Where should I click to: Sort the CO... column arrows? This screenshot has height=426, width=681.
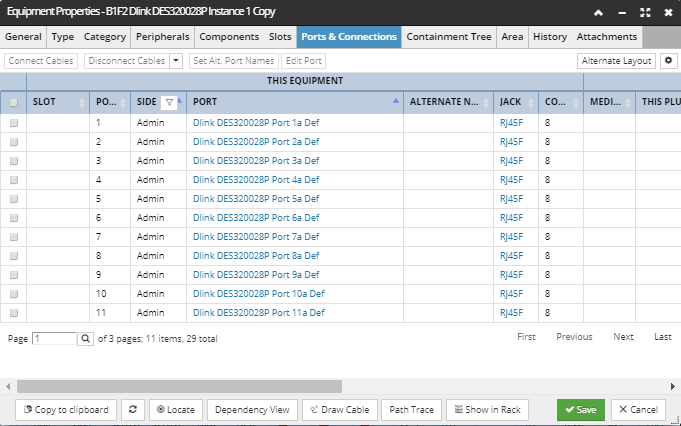pyautogui.click(x=576, y=102)
